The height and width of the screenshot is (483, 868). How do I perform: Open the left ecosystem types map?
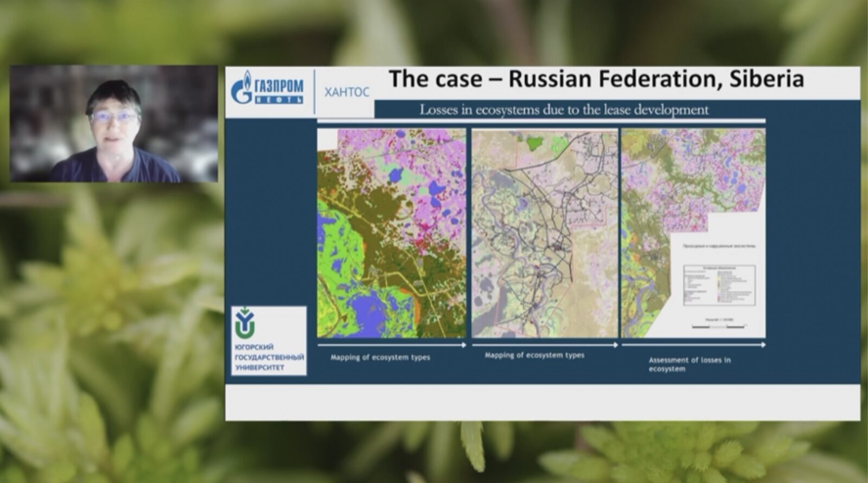[391, 232]
